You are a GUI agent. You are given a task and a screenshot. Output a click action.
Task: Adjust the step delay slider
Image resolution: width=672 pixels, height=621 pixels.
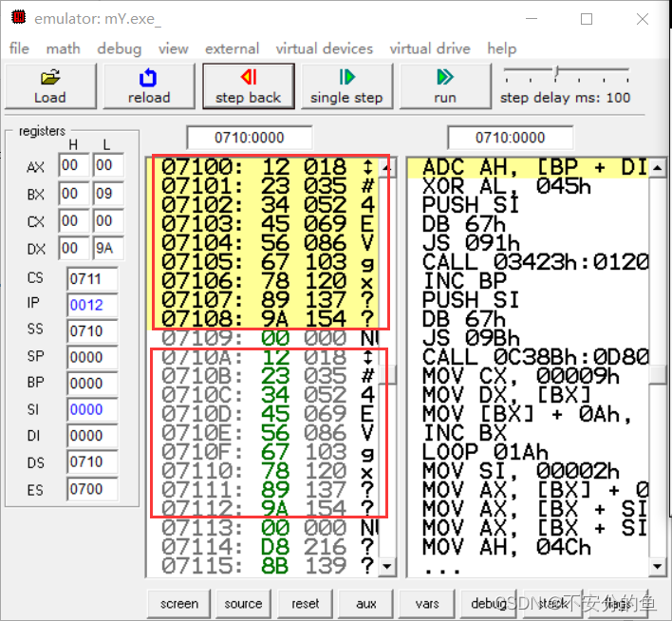556,71
